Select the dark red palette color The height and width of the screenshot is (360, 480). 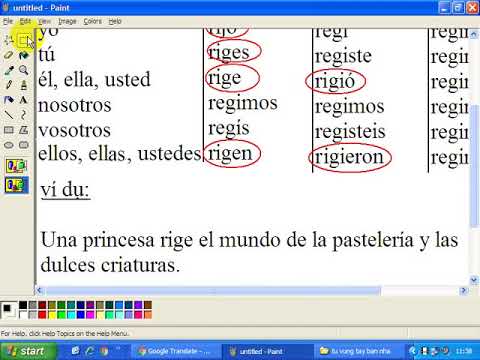[x=42, y=305]
